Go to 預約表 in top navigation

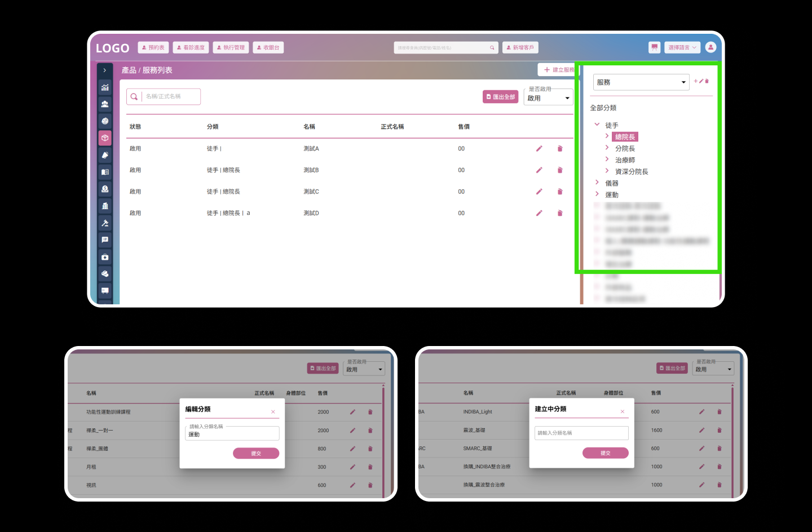pos(153,47)
